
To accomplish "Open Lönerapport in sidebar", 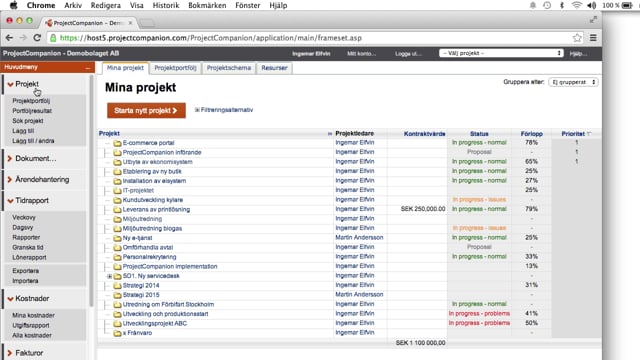I will (29, 258).
